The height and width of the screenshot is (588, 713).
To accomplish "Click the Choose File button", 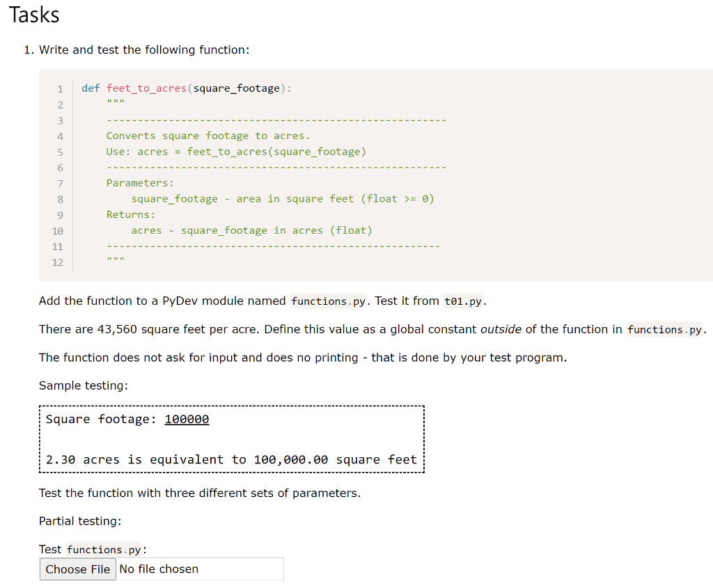I will coord(77,569).
